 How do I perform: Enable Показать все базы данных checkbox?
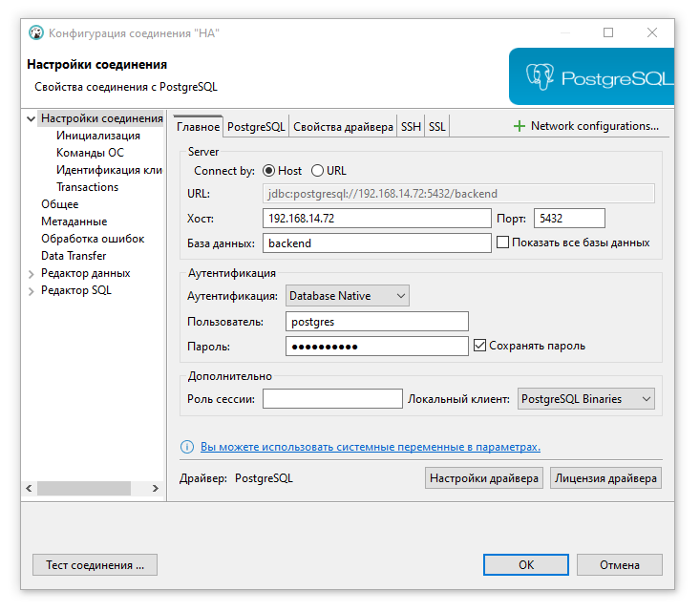[x=502, y=243]
